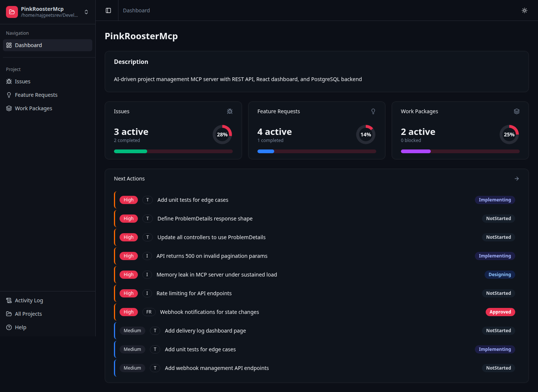
Task: Click the Next Actions arrow icon
Action: 517,179
